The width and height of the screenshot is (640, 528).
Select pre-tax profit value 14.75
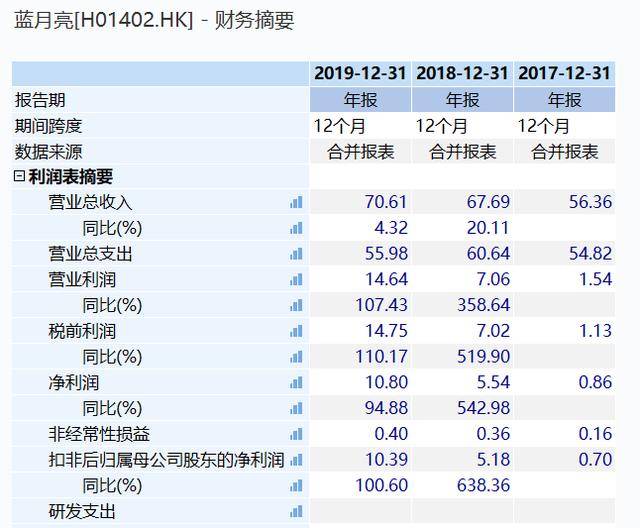tap(386, 331)
